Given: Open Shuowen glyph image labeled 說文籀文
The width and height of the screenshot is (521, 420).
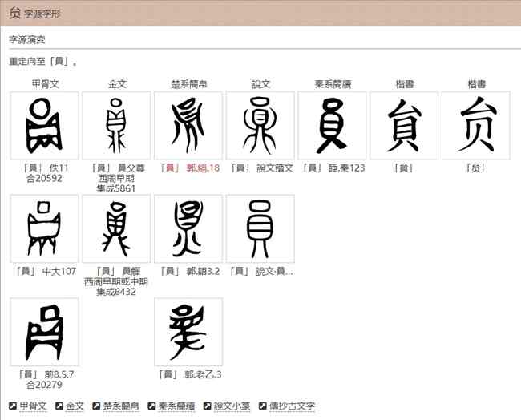Looking at the screenshot, I should pyautogui.click(x=260, y=126).
